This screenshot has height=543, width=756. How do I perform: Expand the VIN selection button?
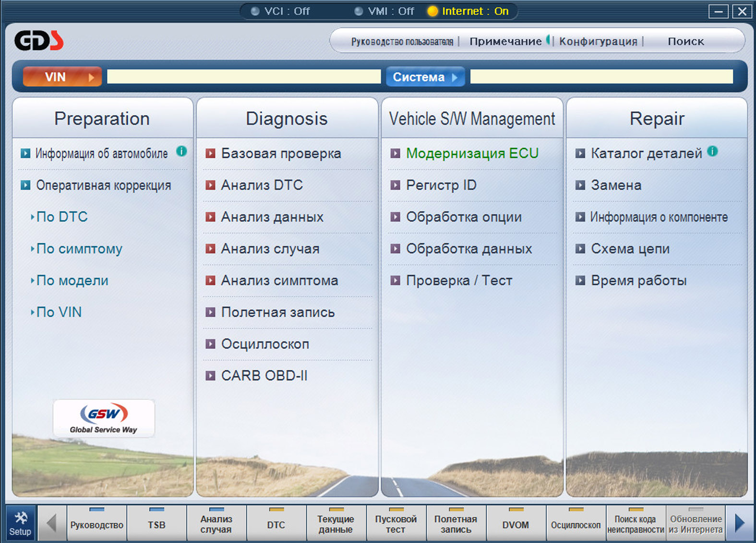tap(62, 77)
